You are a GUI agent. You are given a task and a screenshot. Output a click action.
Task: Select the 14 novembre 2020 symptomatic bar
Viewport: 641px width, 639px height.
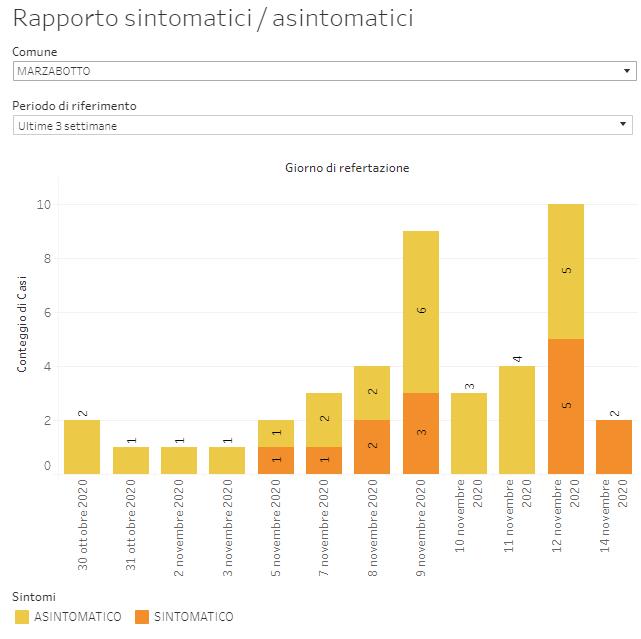(613, 447)
